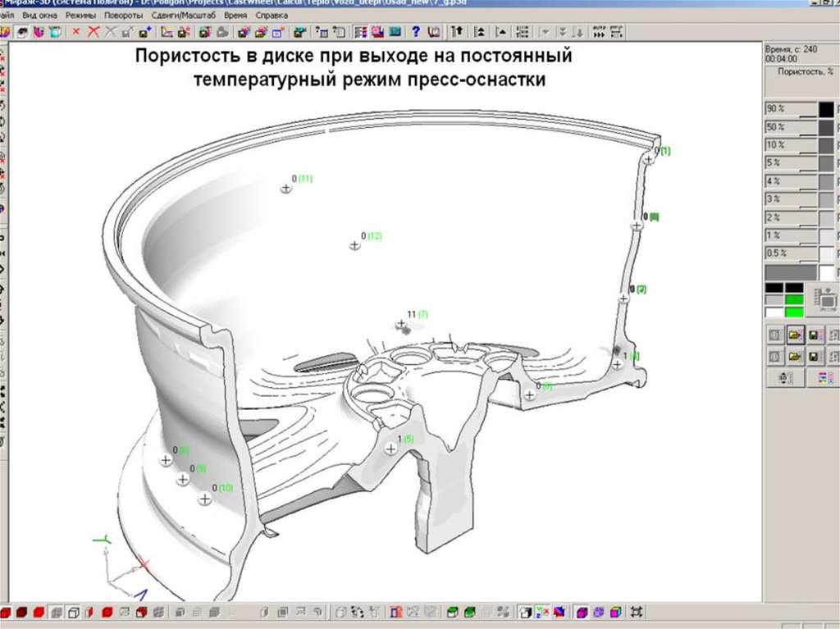Click the first red cube icon in bottom toolbar
The height and width of the screenshot is (629, 840).
[x=6, y=613]
